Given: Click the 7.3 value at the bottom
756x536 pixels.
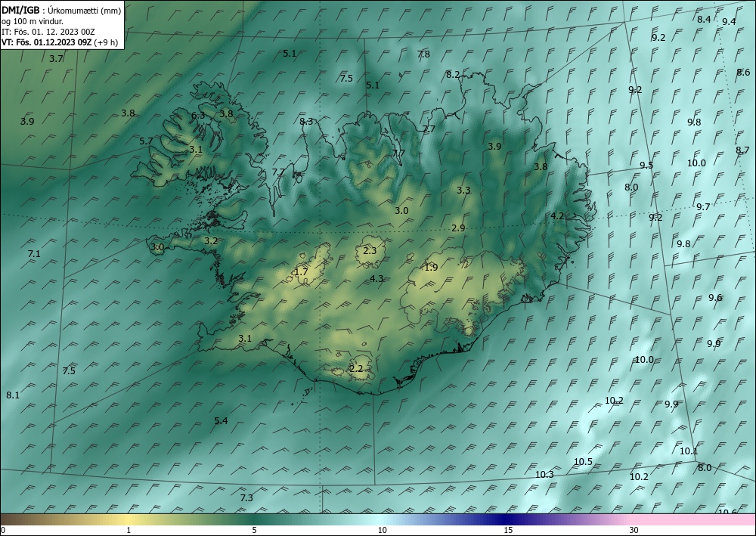Looking at the screenshot, I should [x=246, y=498].
